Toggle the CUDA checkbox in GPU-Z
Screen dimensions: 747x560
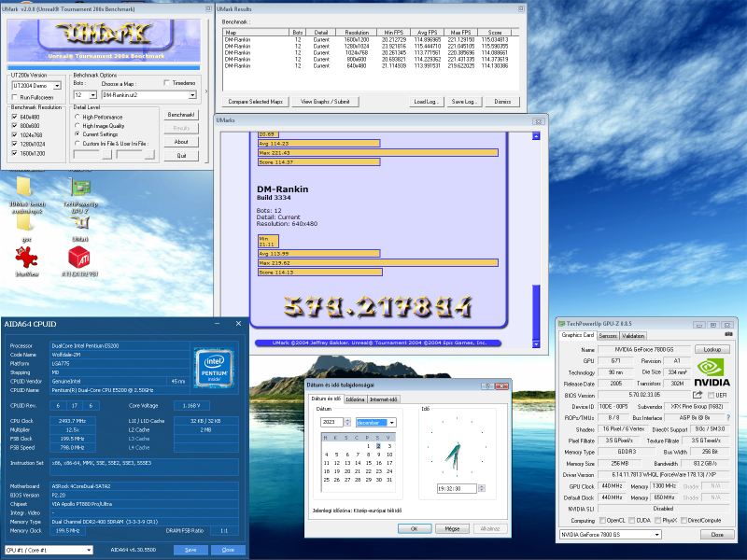632,521
